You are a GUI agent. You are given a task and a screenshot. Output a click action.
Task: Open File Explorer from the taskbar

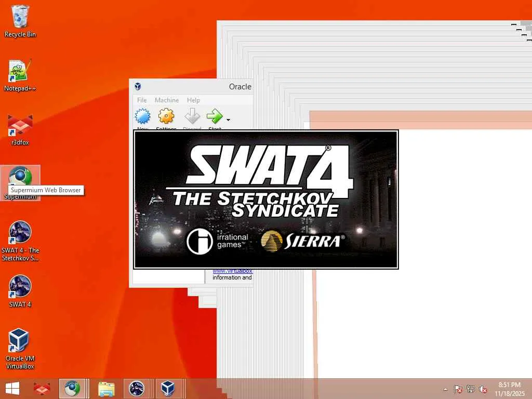(106, 389)
